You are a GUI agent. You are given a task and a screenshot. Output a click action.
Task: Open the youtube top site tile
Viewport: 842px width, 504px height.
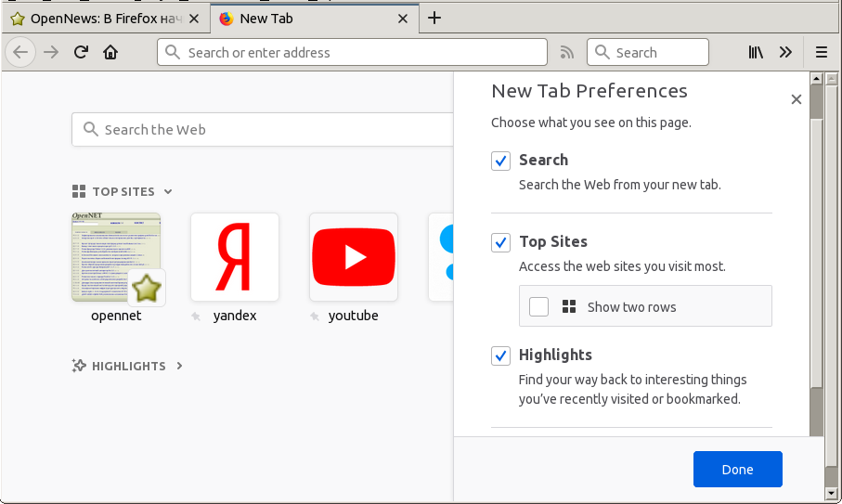click(x=353, y=257)
